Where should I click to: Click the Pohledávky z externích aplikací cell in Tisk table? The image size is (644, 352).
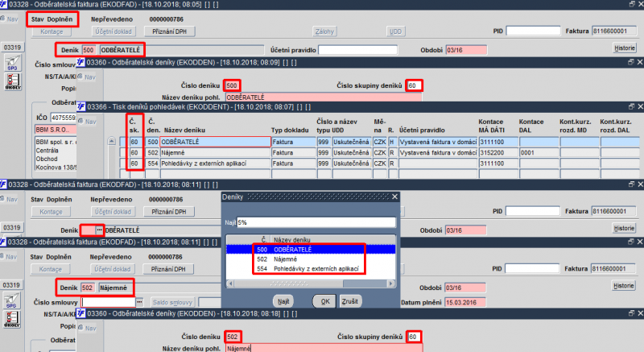click(215, 163)
